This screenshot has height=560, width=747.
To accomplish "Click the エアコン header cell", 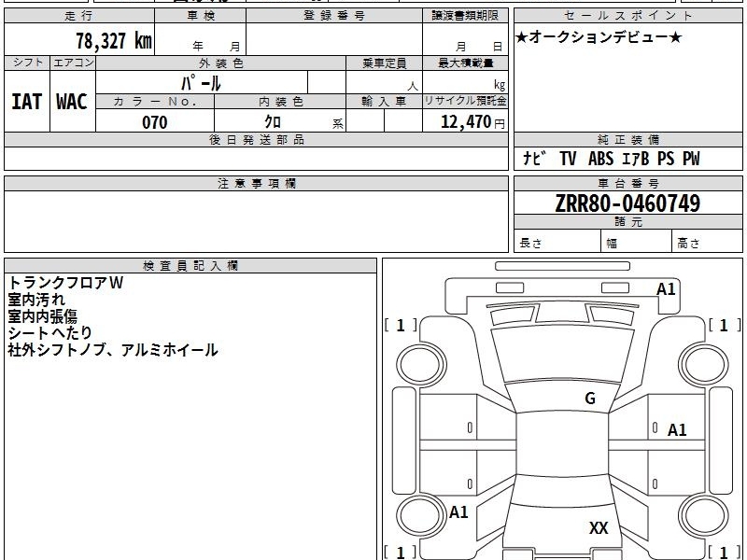I will [73, 63].
